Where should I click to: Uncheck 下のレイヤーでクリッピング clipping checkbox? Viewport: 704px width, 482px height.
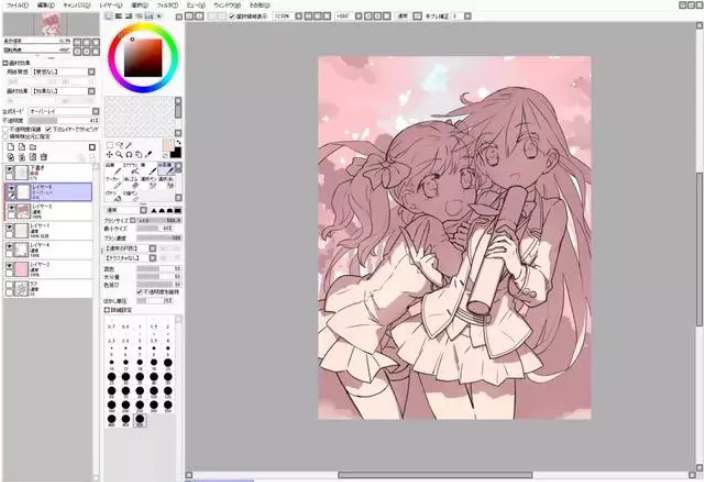[x=48, y=129]
